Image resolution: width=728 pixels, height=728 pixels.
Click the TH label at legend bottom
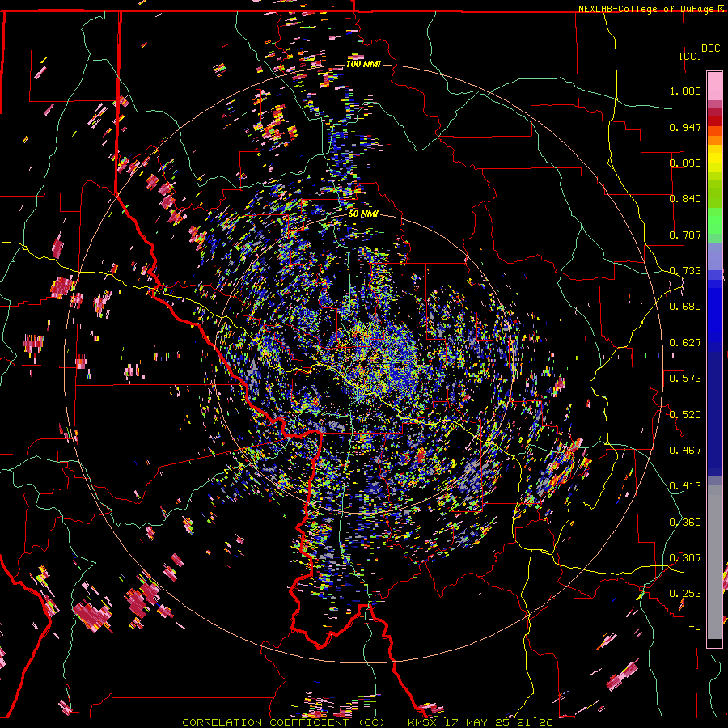click(695, 630)
